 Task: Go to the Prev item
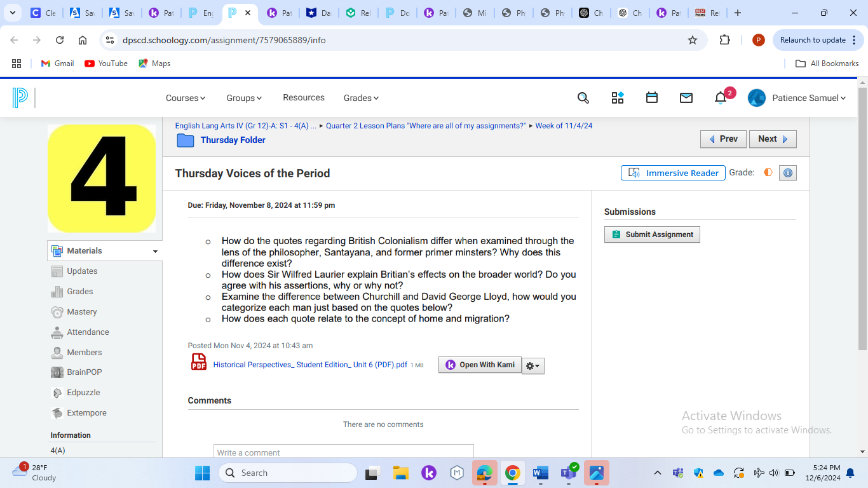(723, 139)
